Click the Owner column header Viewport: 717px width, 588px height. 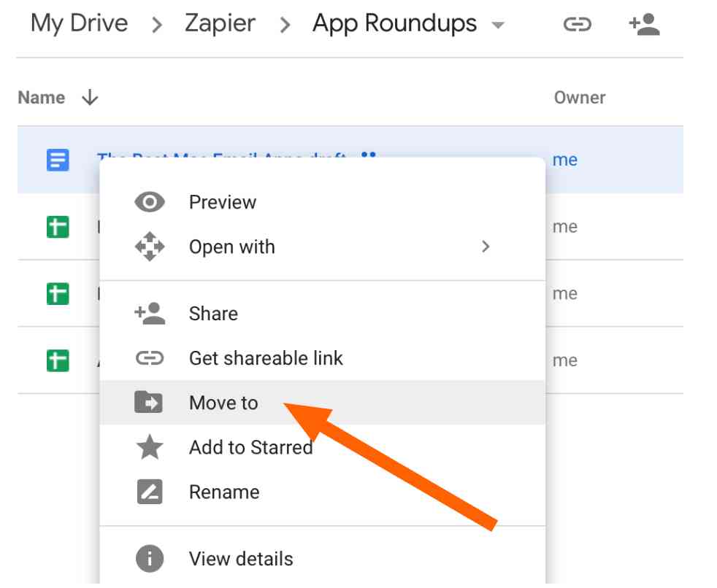579,97
